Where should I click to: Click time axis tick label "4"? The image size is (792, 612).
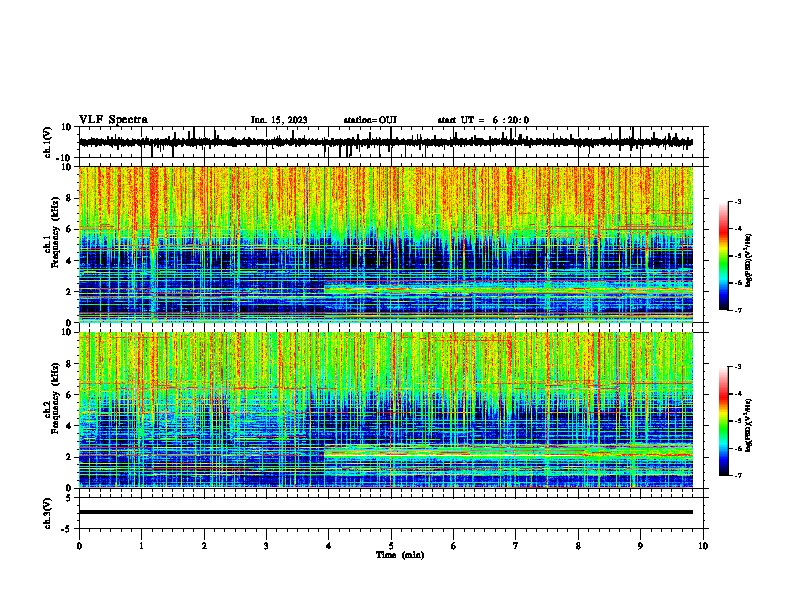pos(328,546)
